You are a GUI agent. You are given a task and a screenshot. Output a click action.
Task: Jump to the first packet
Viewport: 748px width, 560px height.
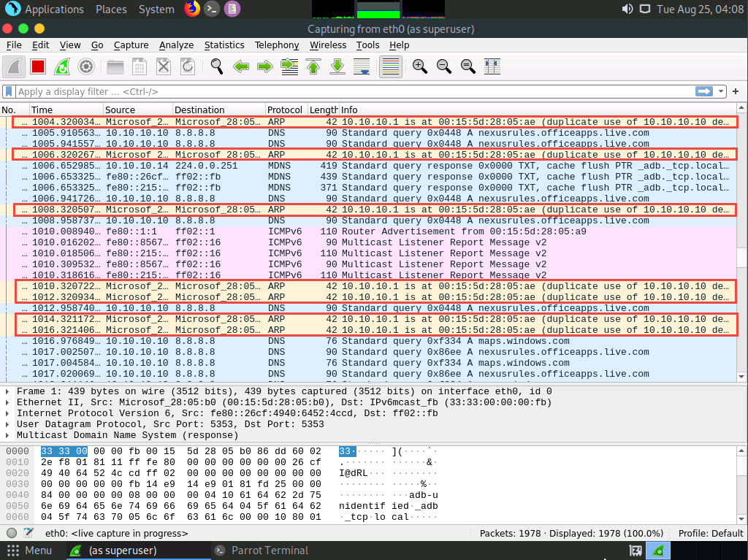coord(313,66)
